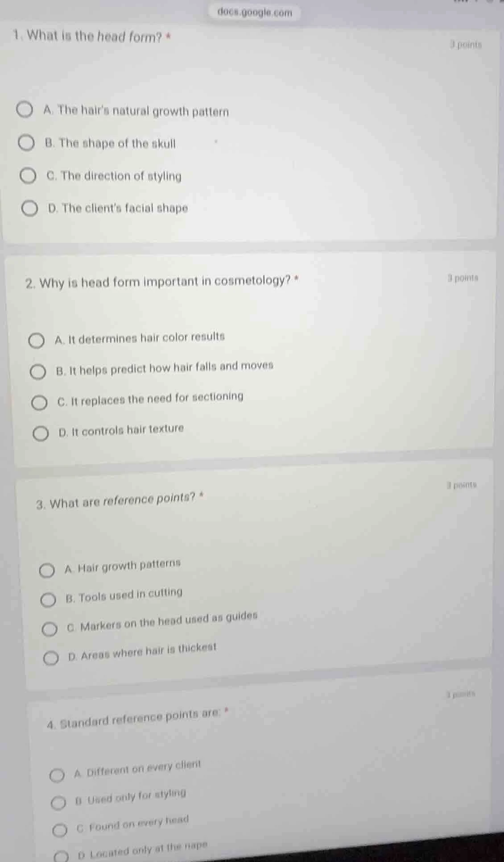Pick 'It replaces the need for sectioning'
Screen dimensions: 504x862
click(39, 403)
